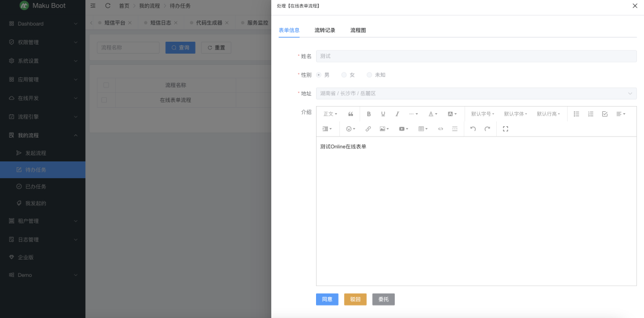Open the text color picker in editor
Viewport: 644px width, 318px height.
pos(432,114)
